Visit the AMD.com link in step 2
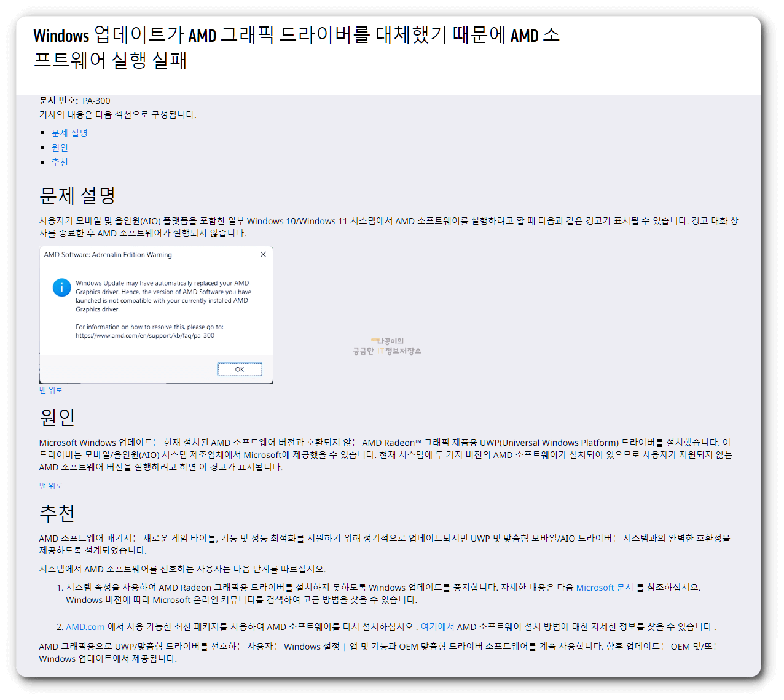Viewport: 784px width, 700px height. click(85, 628)
